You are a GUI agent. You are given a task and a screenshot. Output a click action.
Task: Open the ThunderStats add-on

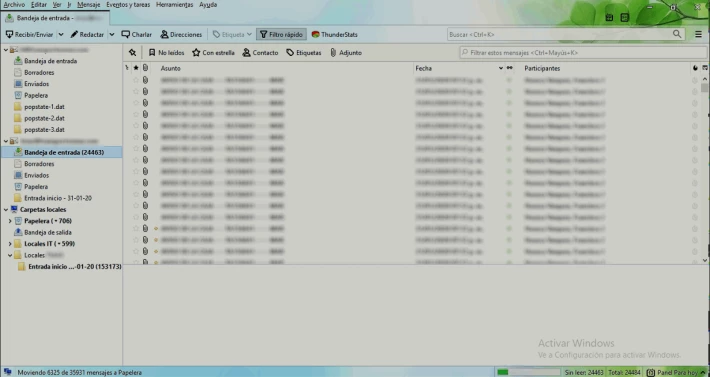click(x=335, y=34)
